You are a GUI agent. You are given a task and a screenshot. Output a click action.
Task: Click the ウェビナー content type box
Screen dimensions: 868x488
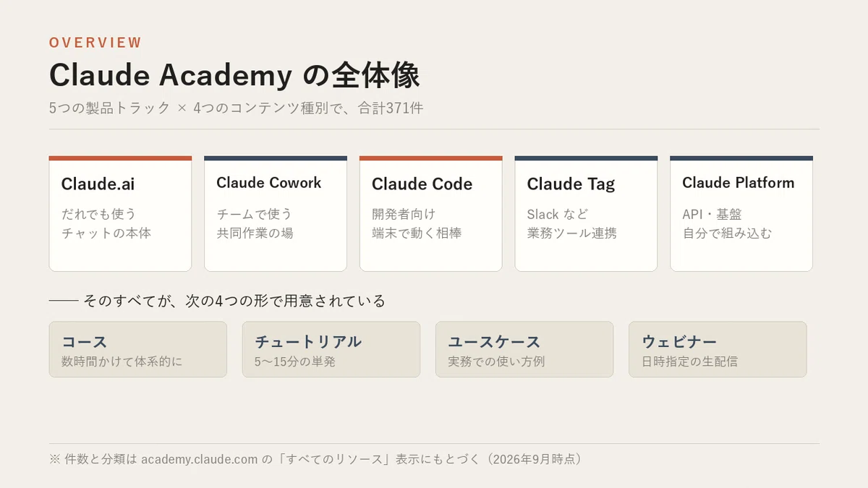(x=718, y=349)
